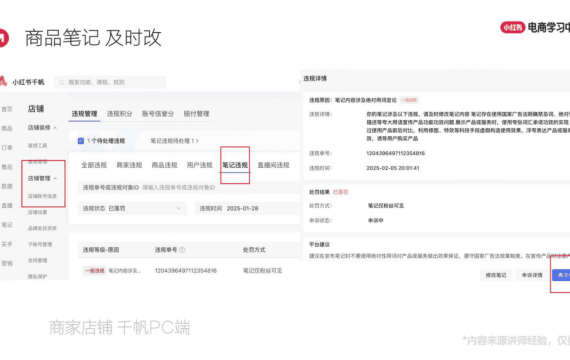Select the 用户违规 filter tab
Image resolution: width=570 pixels, height=360 pixels.
(200, 165)
